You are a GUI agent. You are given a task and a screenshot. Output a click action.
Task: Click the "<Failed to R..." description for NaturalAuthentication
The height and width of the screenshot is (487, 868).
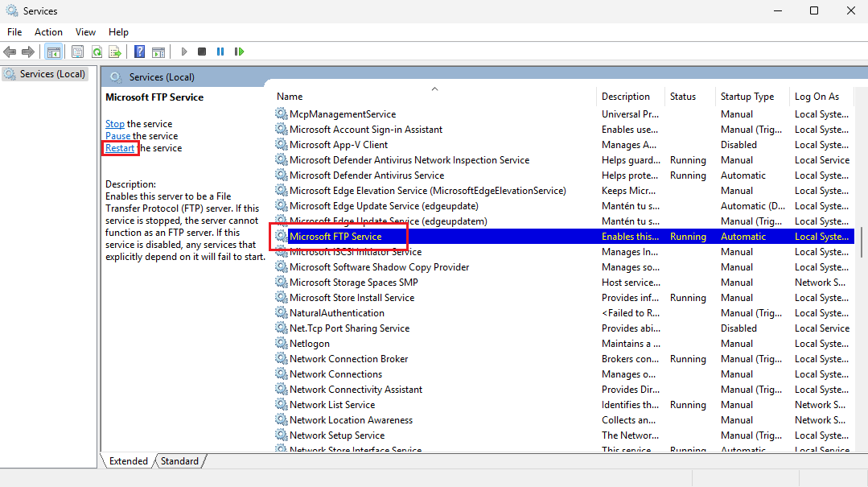point(631,313)
